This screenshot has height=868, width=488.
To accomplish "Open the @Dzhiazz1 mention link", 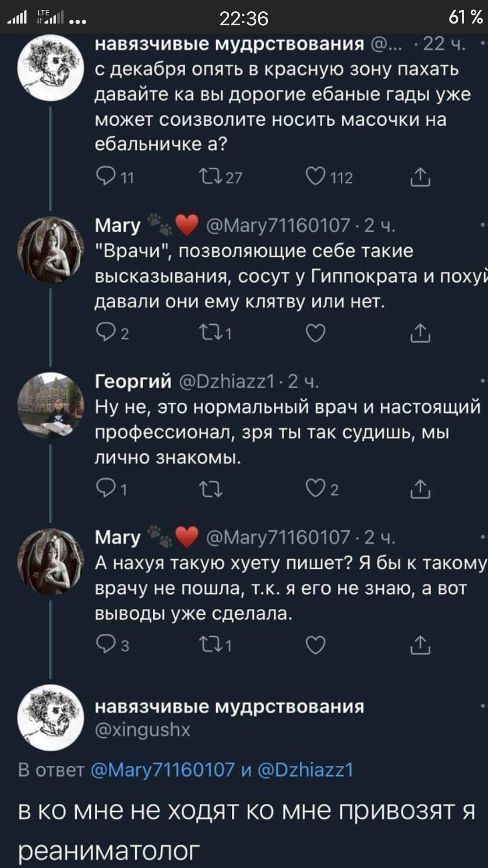I will coord(305,769).
